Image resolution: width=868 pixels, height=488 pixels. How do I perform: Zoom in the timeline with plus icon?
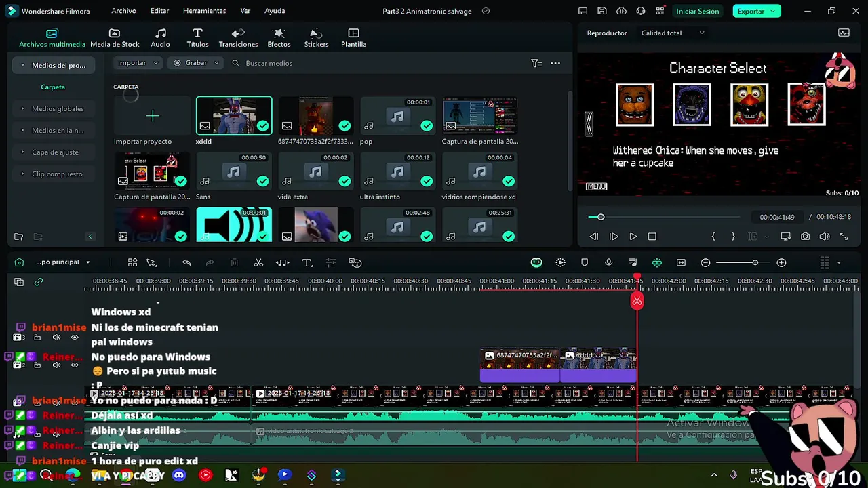click(x=781, y=262)
